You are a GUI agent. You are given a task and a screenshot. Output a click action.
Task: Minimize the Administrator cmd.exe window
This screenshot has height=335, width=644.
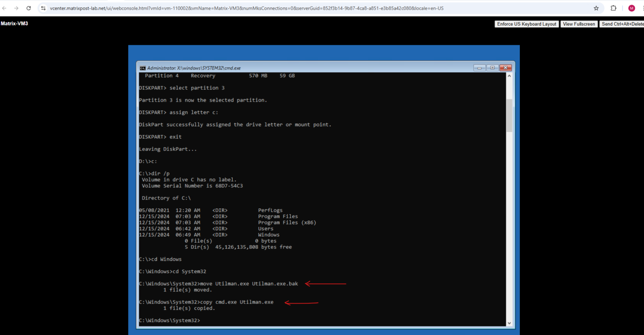479,68
